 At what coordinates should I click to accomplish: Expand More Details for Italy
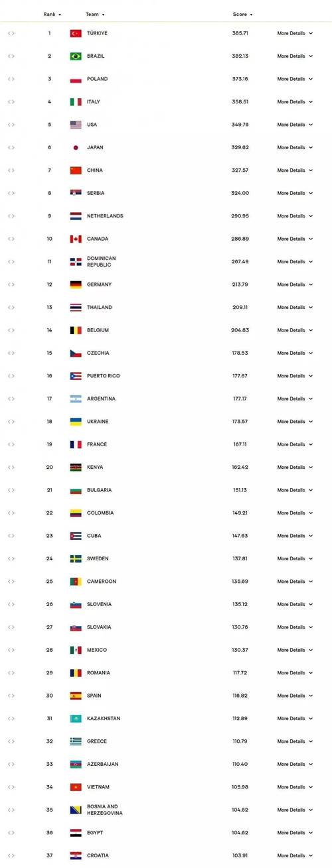(295, 102)
